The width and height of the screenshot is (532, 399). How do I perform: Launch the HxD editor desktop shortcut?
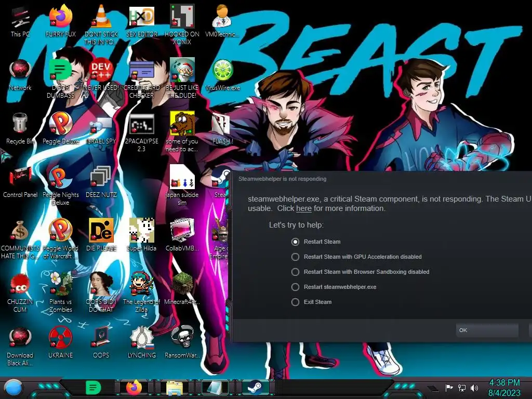[x=141, y=21]
